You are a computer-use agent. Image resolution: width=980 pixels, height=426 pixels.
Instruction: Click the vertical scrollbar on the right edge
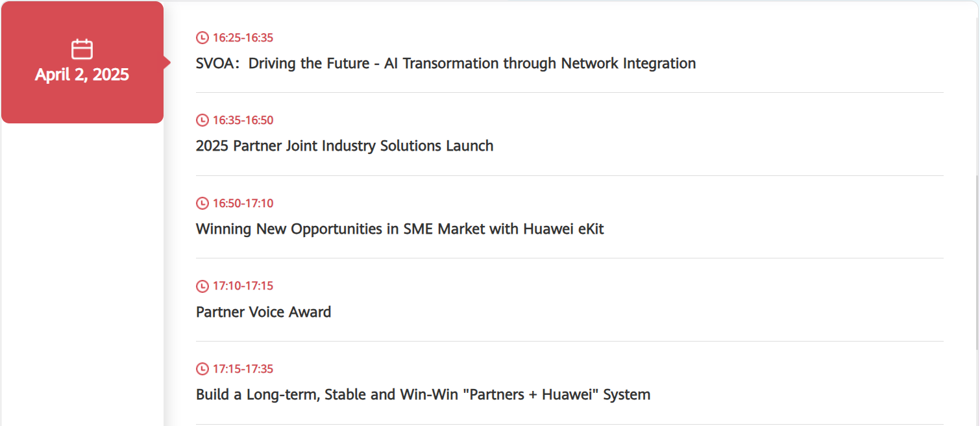click(977, 263)
